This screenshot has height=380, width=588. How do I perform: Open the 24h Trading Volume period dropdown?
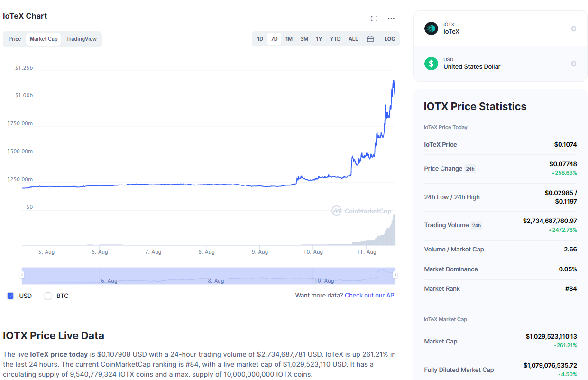click(x=477, y=225)
